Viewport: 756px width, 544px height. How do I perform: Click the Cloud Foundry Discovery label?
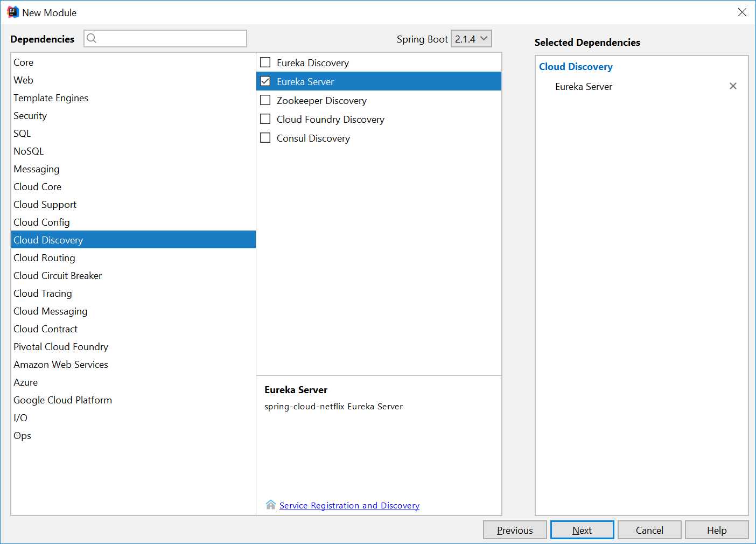[x=331, y=120]
